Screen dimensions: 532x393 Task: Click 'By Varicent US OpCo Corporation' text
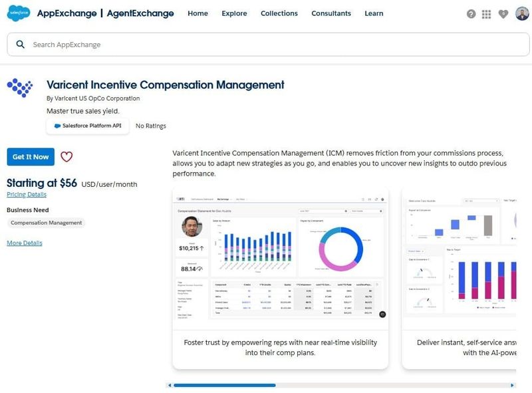click(x=93, y=98)
